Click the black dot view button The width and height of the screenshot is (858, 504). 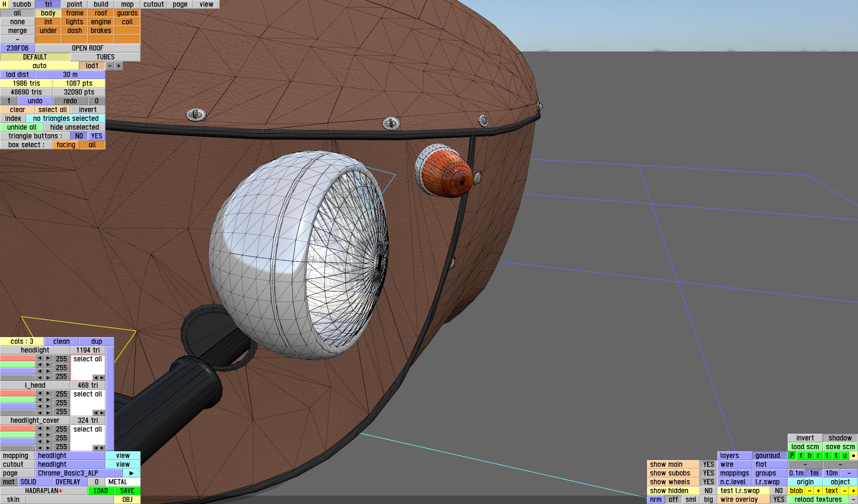(x=853, y=456)
